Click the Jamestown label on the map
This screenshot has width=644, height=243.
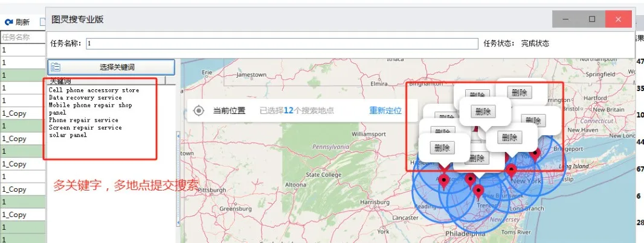pyautogui.click(x=251, y=75)
